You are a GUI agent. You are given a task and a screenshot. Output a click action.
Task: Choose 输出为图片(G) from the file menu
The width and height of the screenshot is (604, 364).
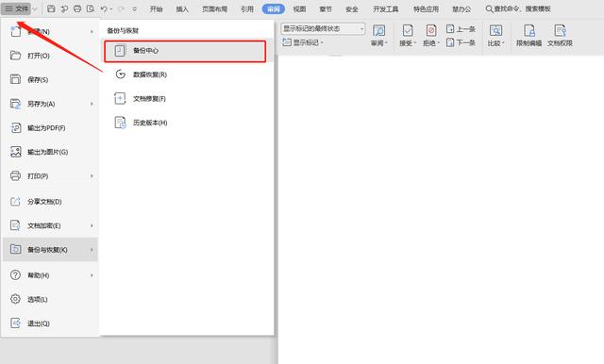pos(50,152)
